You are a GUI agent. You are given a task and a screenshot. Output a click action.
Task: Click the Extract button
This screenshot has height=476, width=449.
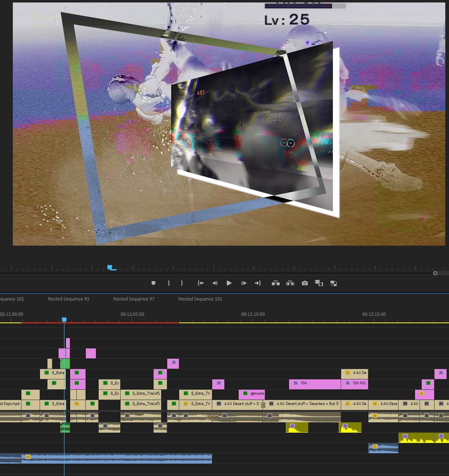[x=290, y=283]
